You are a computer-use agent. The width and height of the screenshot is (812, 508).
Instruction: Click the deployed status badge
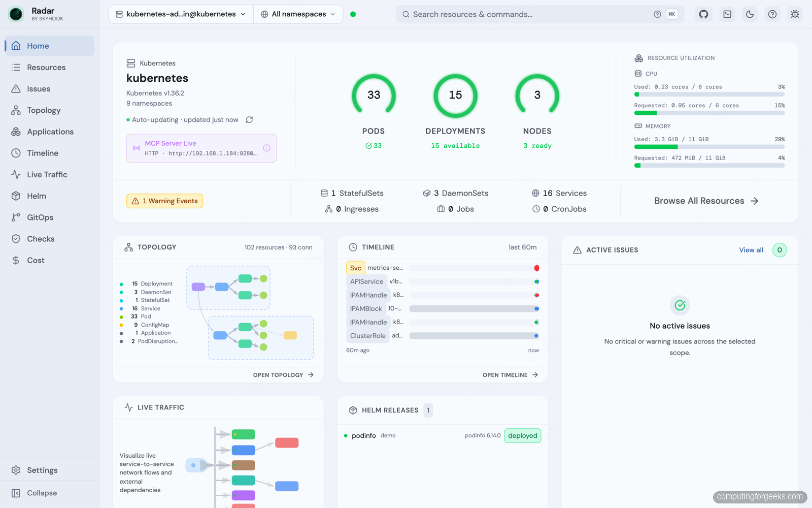click(x=523, y=436)
